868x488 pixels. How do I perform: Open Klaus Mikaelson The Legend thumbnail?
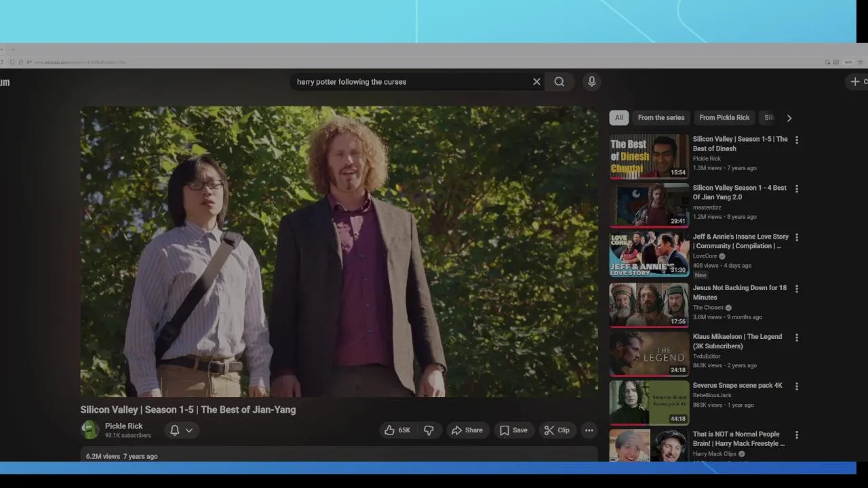click(649, 353)
